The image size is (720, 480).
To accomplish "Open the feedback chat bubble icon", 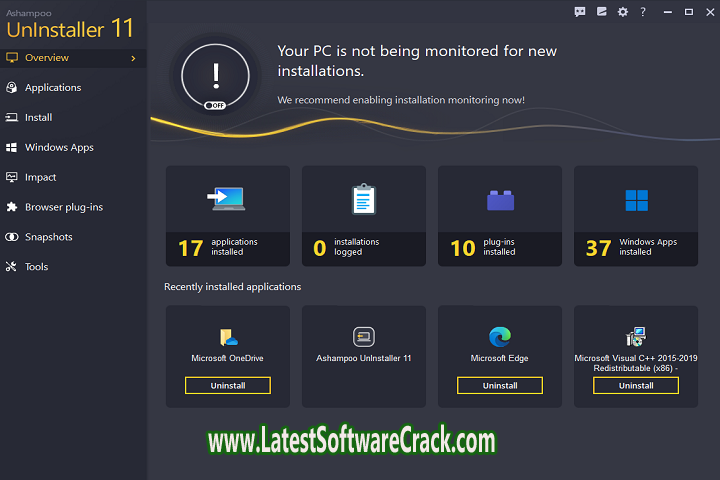I will (580, 12).
